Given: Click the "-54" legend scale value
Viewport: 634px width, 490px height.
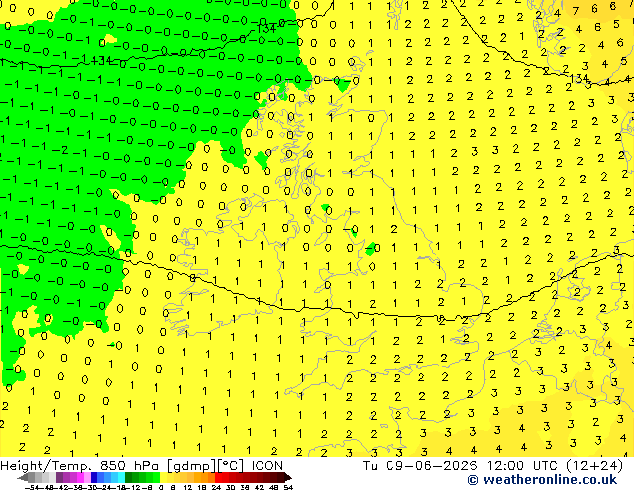Looking at the screenshot, I should point(32,487).
